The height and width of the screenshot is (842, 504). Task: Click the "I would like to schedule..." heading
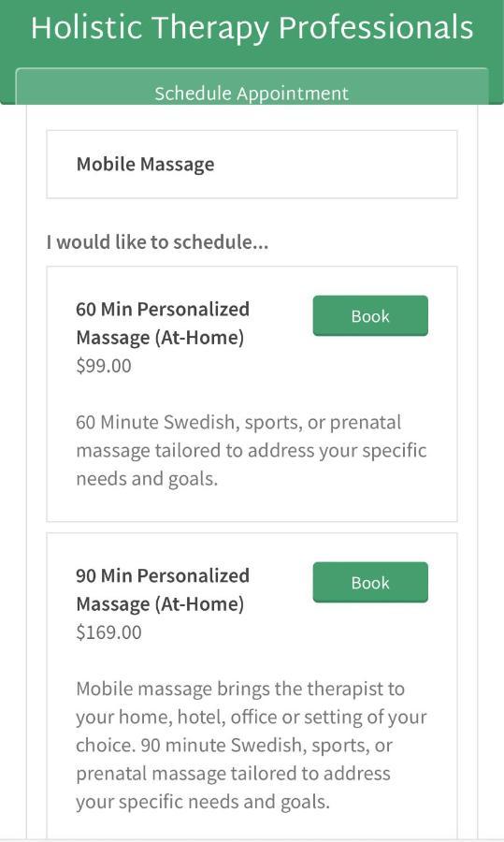(157, 242)
